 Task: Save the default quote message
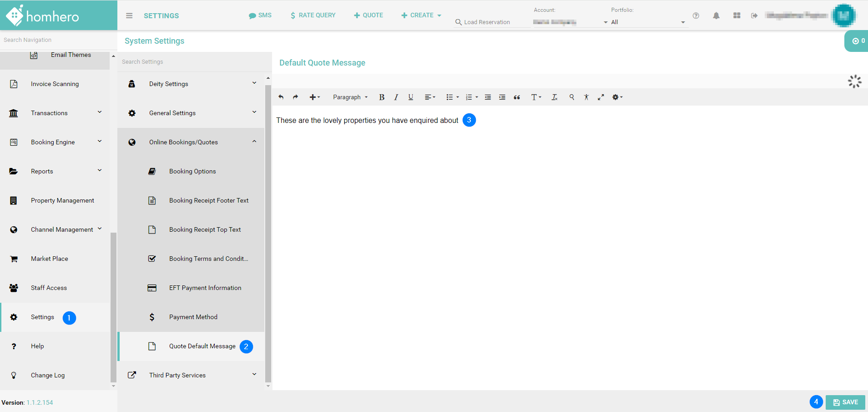tap(845, 402)
